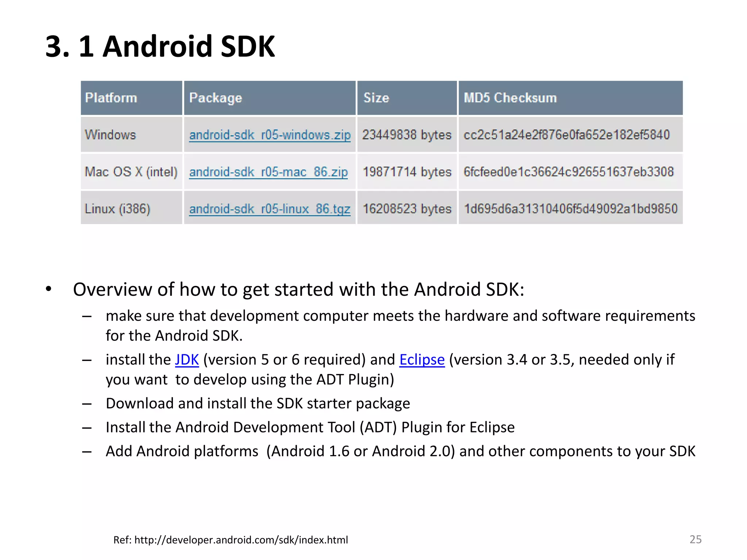The height and width of the screenshot is (560, 747).
Task: Click Install the Android Development Tool line
Action: pos(310,427)
